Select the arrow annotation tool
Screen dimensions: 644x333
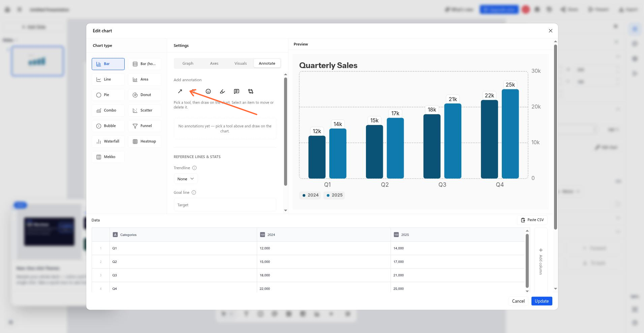[x=180, y=91]
